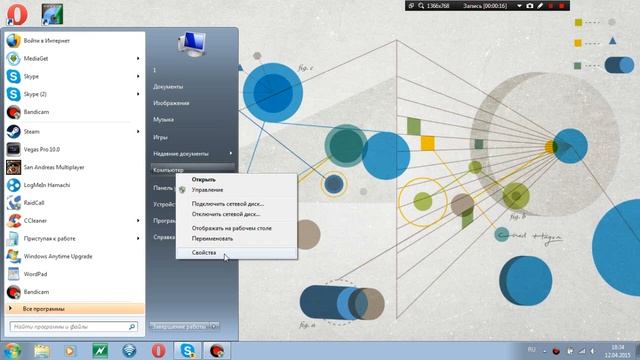Open CCleaner from the Start menu
This screenshot has width=640, height=360.
[x=74, y=220]
